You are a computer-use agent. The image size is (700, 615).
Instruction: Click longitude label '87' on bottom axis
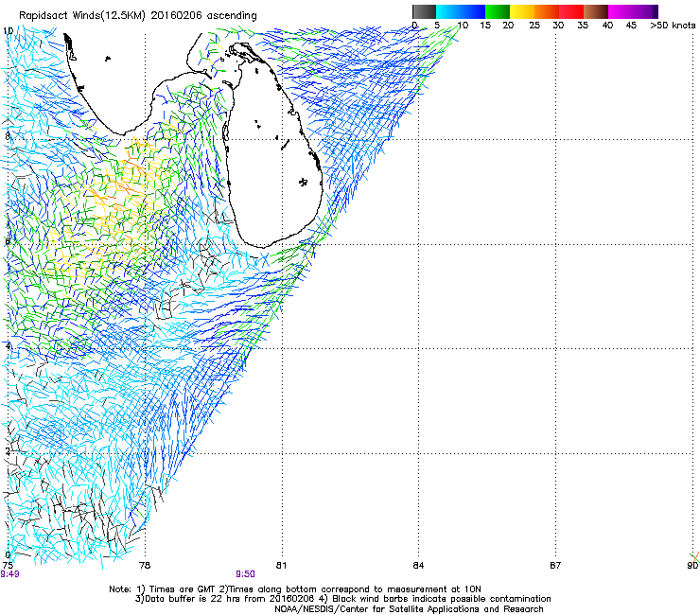tap(555, 566)
